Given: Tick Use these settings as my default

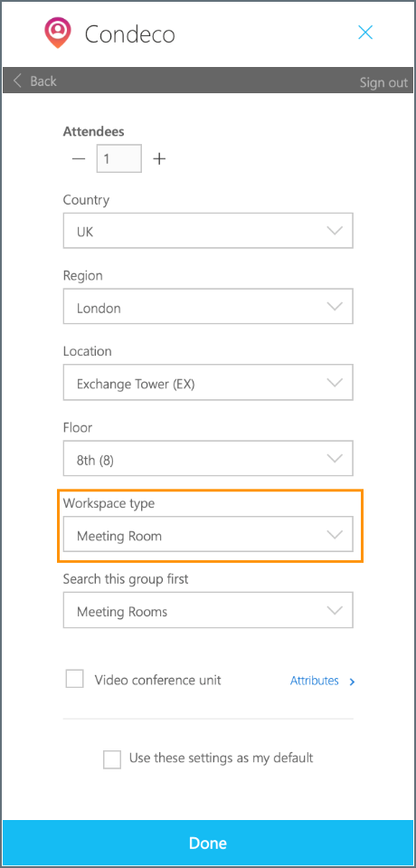Looking at the screenshot, I should 112,759.
